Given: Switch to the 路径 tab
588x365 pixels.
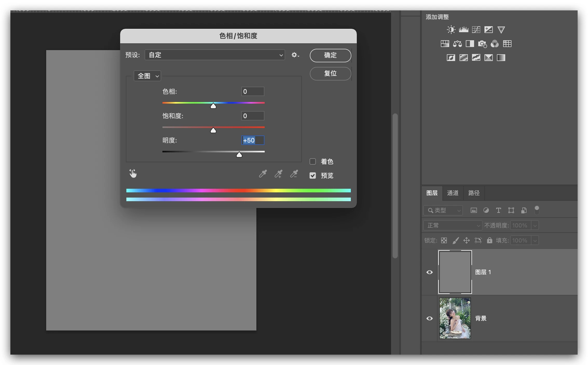Looking at the screenshot, I should pos(474,193).
